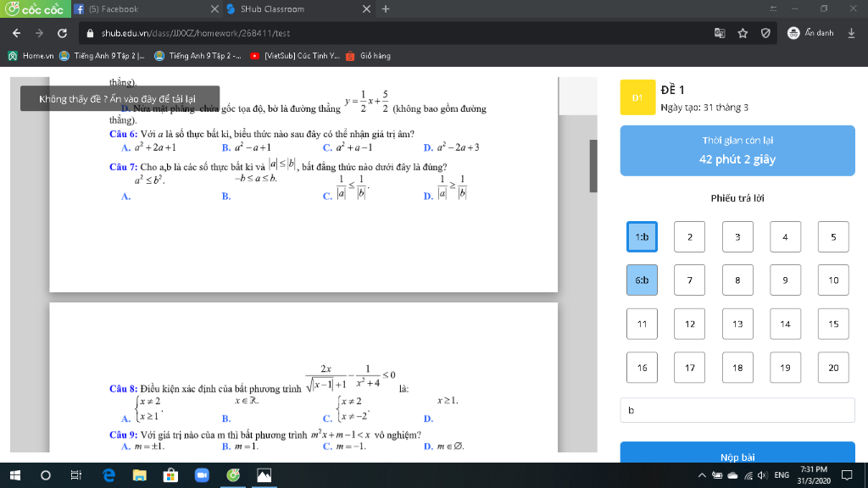Select question 7 on answer sheet
Viewport: 868px width, 488px height.
[x=690, y=280]
